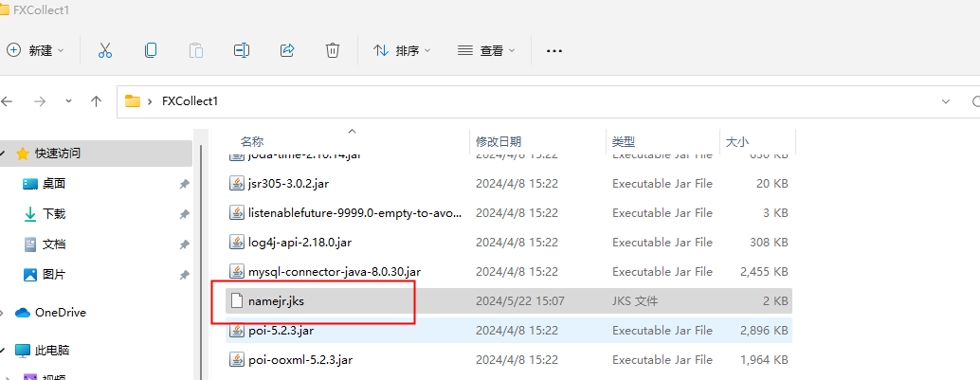980x380 pixels.
Task: Click the Cut scissors icon
Action: coord(105,50)
